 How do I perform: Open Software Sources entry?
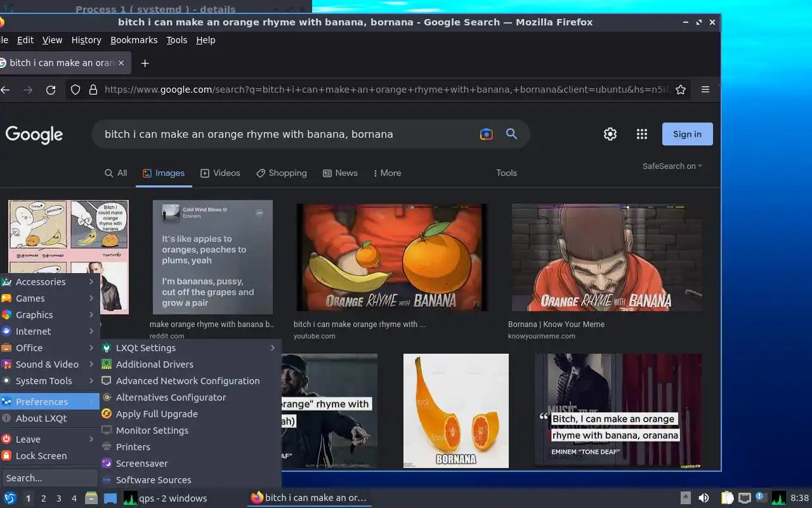click(190, 480)
